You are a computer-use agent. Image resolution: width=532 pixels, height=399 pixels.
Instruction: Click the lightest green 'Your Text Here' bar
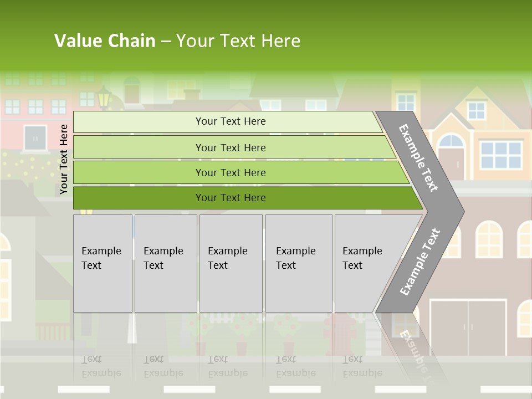[227, 121]
